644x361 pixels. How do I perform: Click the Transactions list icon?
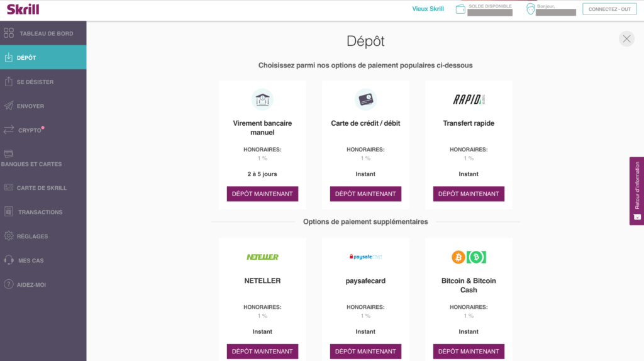pos(9,211)
